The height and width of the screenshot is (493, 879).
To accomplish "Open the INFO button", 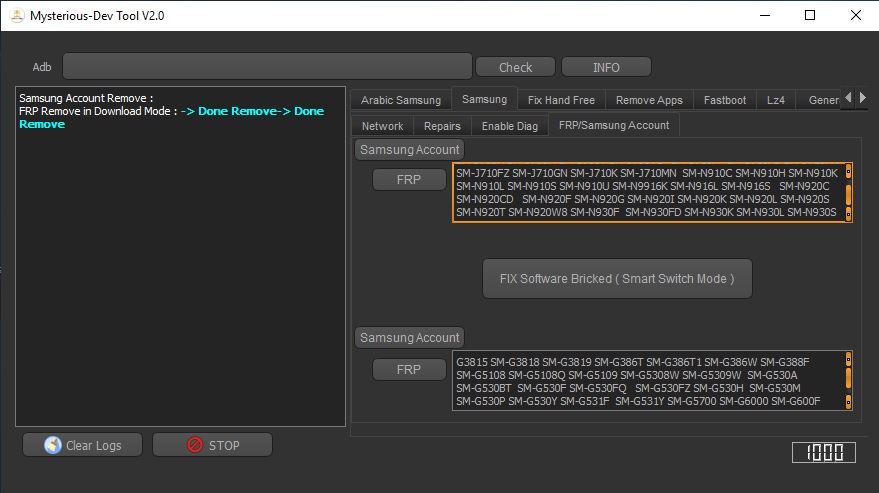I will click(606, 67).
